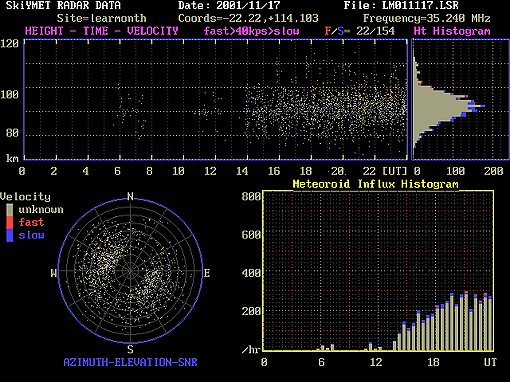The height and width of the screenshot is (382, 510).
Task: Click the red 'fast' velocity color swatch
Action: [10, 222]
